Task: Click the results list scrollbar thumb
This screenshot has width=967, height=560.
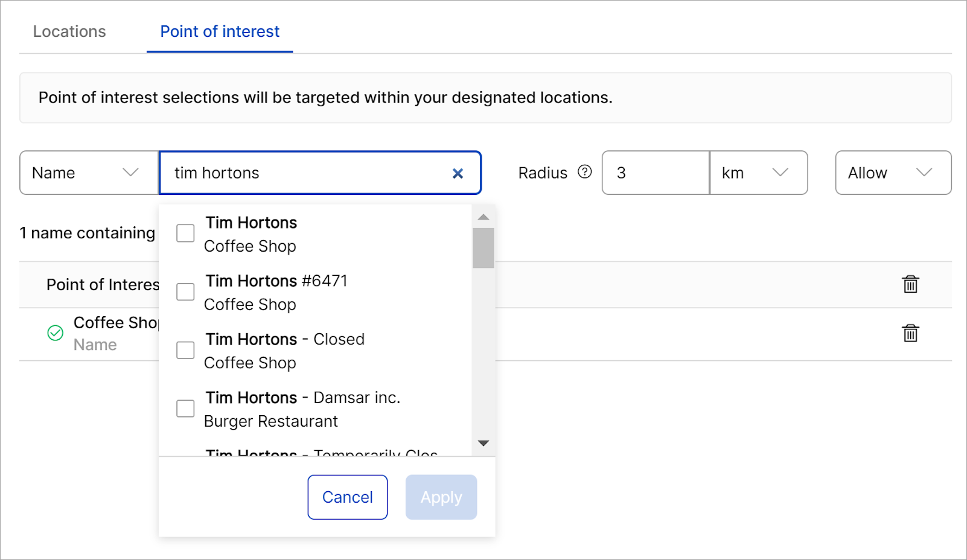Action: click(483, 247)
